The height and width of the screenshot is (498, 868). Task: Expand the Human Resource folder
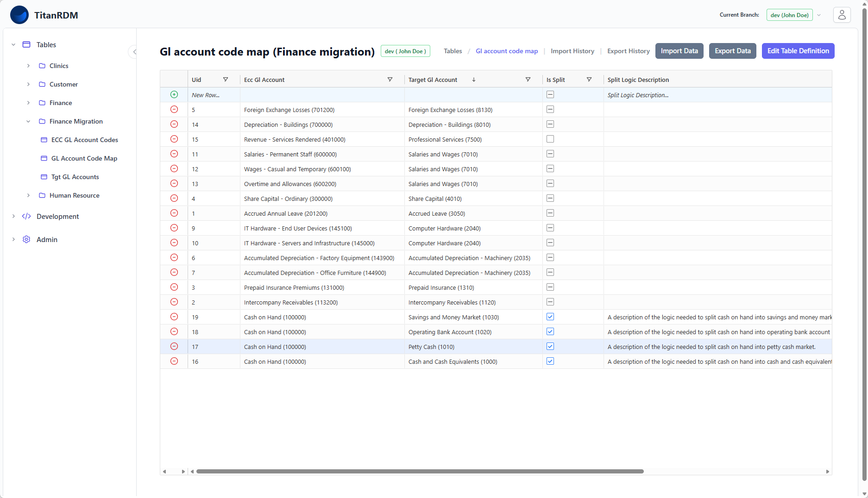pos(28,195)
